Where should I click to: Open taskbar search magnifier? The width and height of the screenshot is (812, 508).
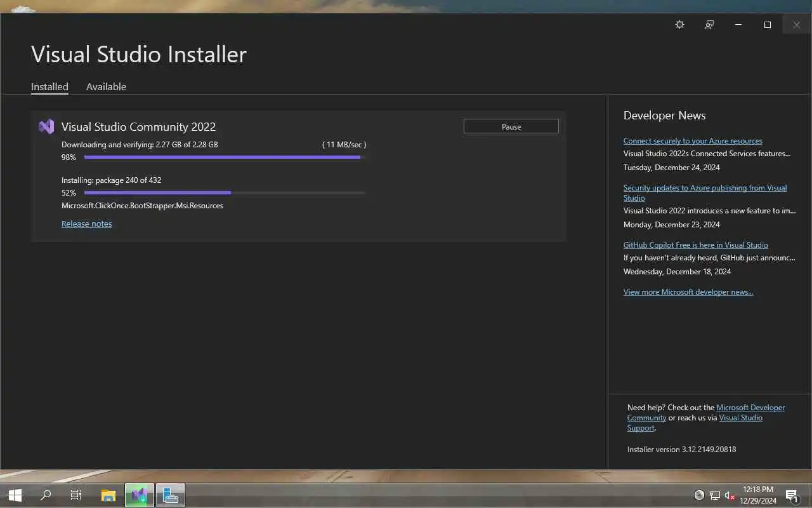click(x=46, y=495)
